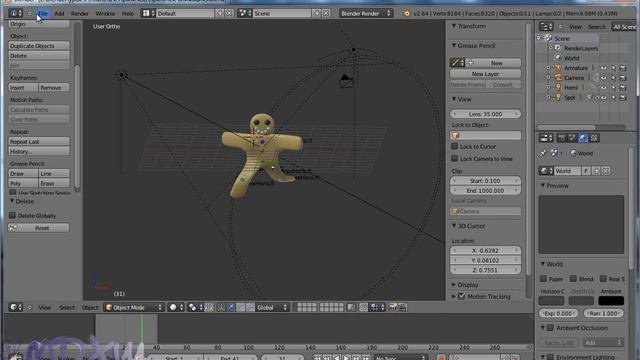The height and width of the screenshot is (360, 640).
Task: Collapse the 3D Cursor panel
Action: [x=454, y=226]
